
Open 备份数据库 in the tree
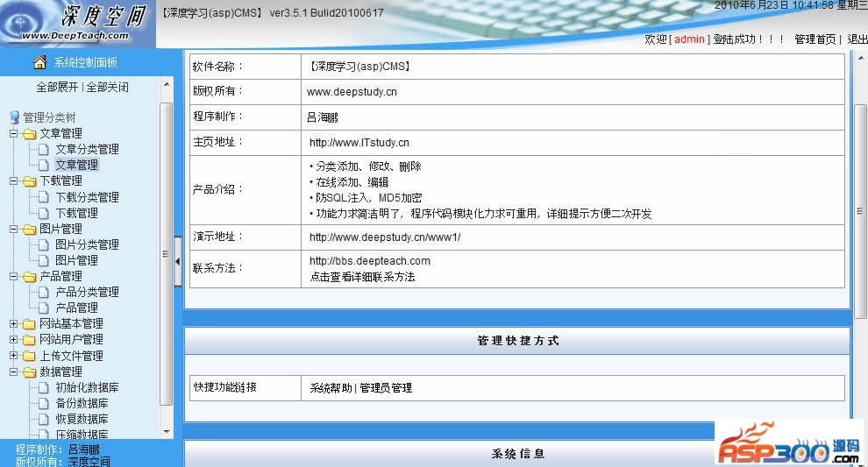tap(82, 403)
